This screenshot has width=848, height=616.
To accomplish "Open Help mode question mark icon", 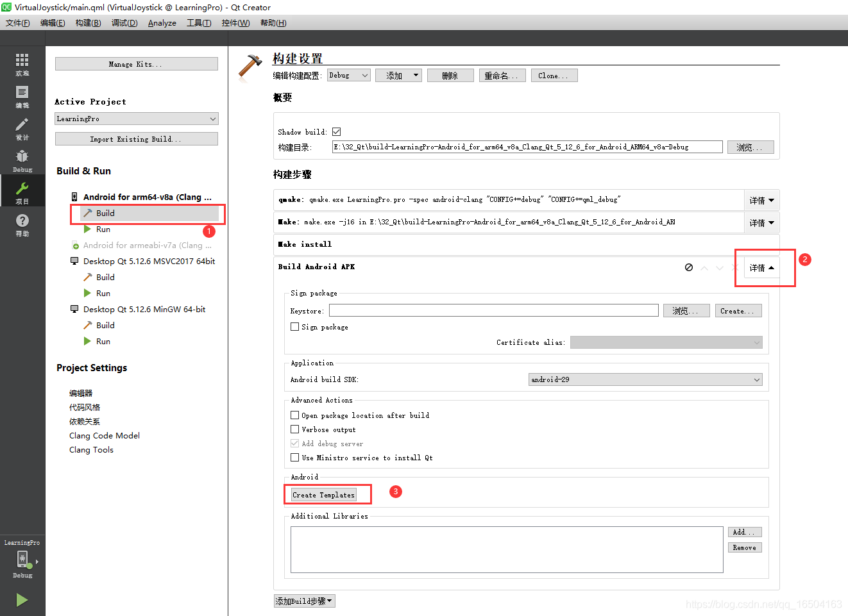I will tap(22, 221).
